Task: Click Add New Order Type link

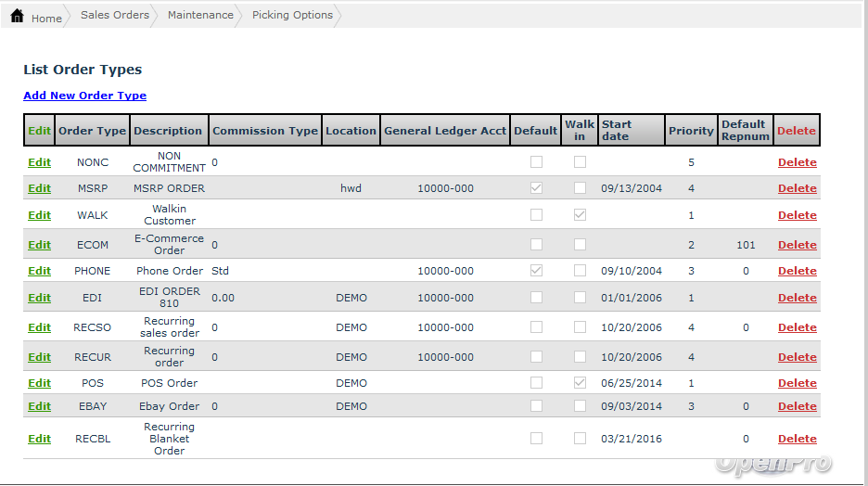Action: coord(84,96)
